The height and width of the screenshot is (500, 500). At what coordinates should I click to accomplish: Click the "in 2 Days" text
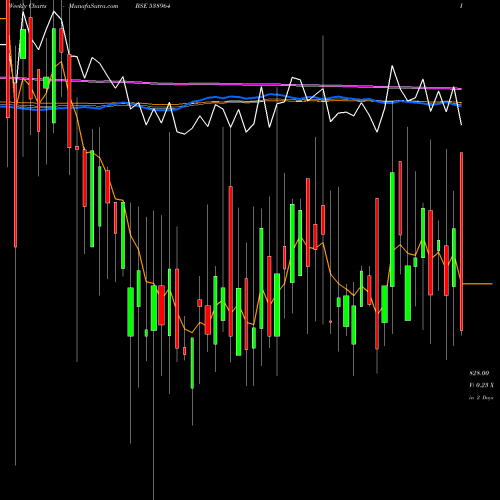click(x=481, y=398)
